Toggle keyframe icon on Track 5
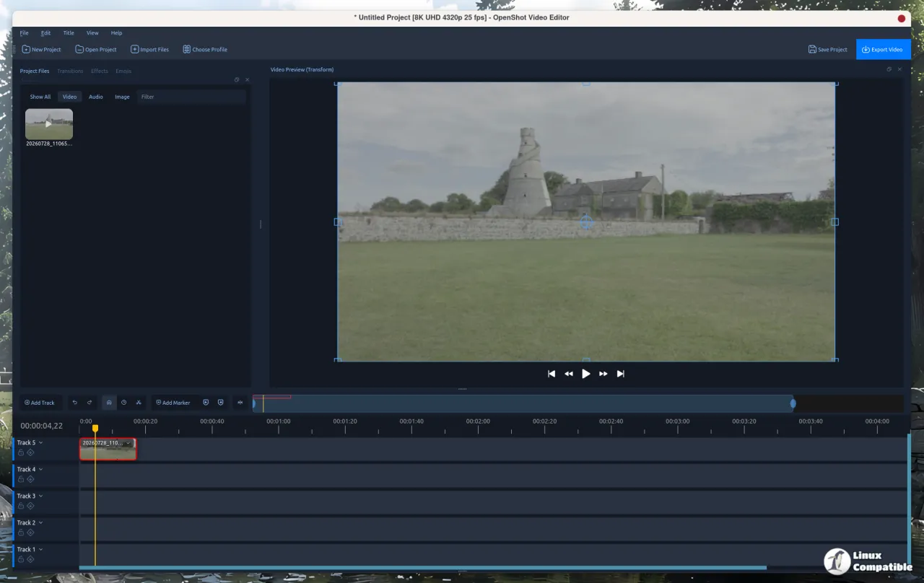Viewport: 924px width, 583px height. click(30, 452)
